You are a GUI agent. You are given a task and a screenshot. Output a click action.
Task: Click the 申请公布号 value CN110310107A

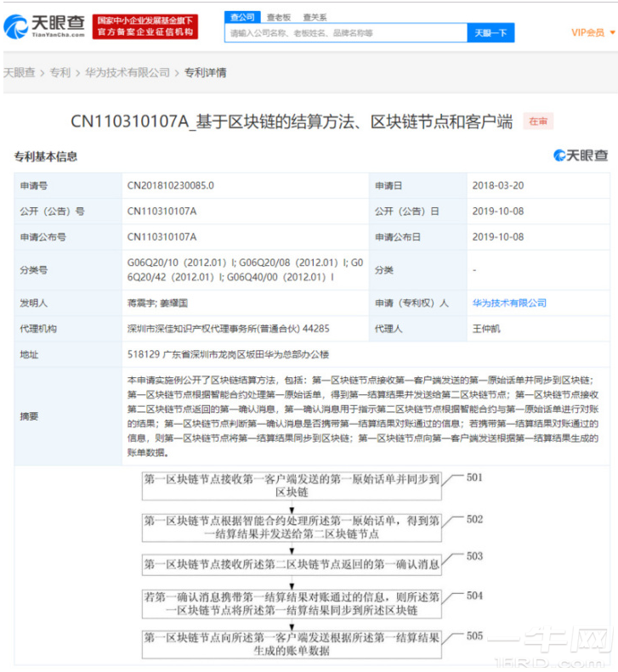click(162, 237)
